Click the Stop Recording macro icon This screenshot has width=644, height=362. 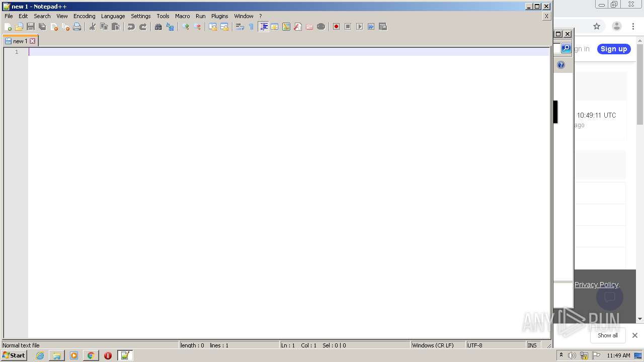point(348,27)
